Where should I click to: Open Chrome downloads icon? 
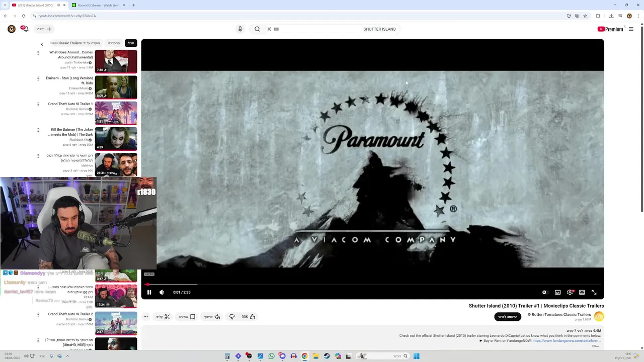(x=611, y=16)
